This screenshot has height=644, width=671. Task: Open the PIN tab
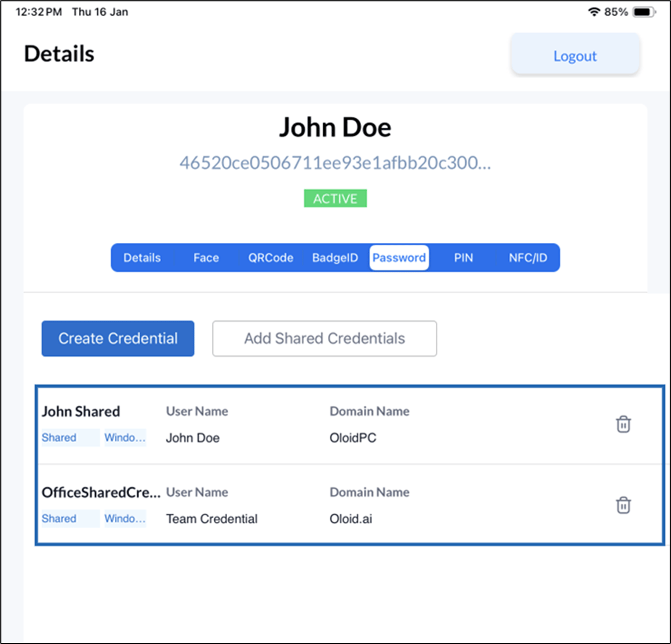464,258
